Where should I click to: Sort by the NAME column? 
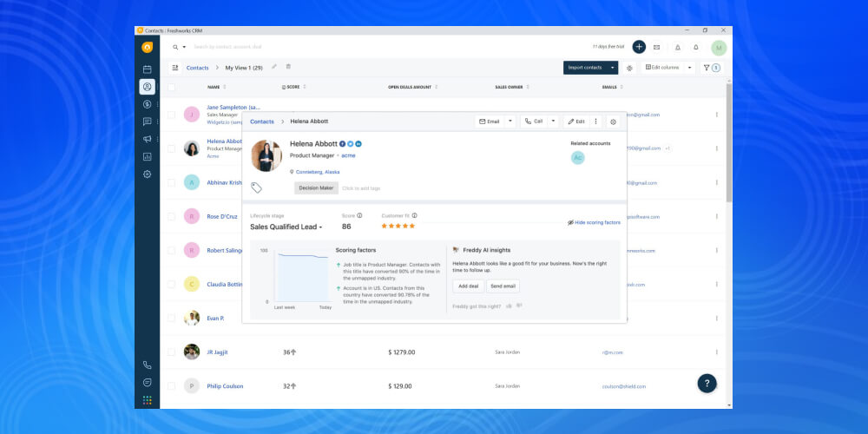pos(216,87)
